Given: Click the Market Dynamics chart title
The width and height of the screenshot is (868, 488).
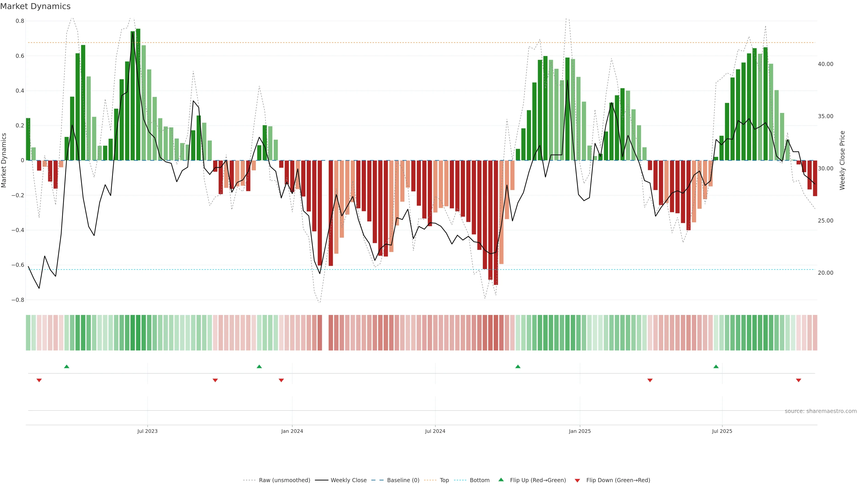Looking at the screenshot, I should tap(35, 6).
